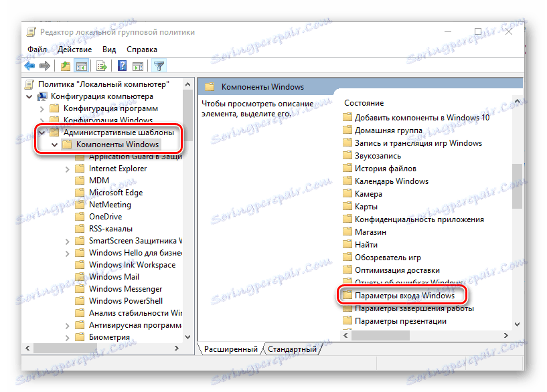This screenshot has width=547, height=392.
Task: Click the Back navigation arrow in the toolbar
Action: 29,66
